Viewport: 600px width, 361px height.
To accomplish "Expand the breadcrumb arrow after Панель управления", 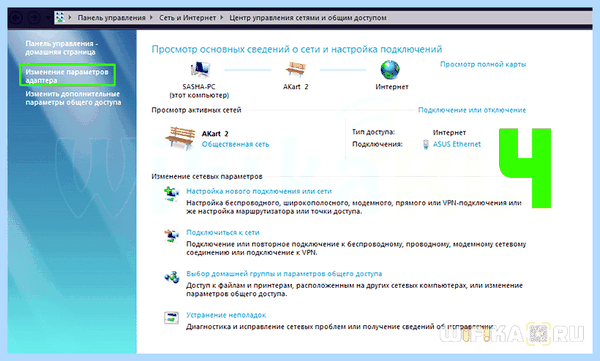I will 151,17.
